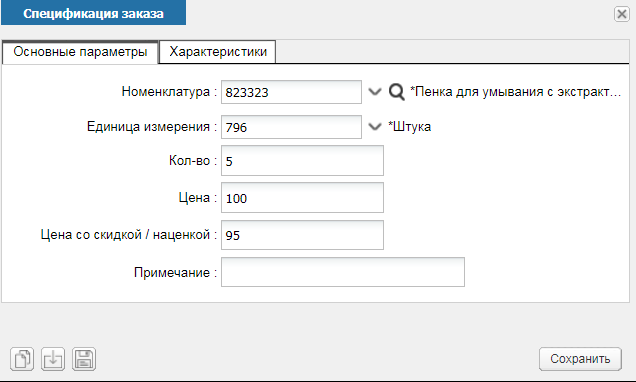This screenshot has height=382, width=636.
Task: Click the download arrow tray icon
Action: pos(53,359)
